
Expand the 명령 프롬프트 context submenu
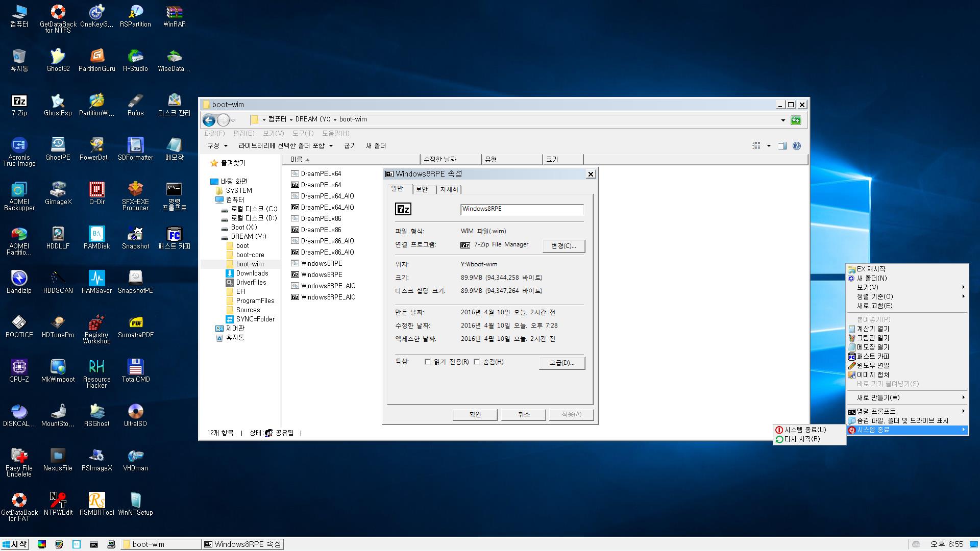[x=907, y=411]
